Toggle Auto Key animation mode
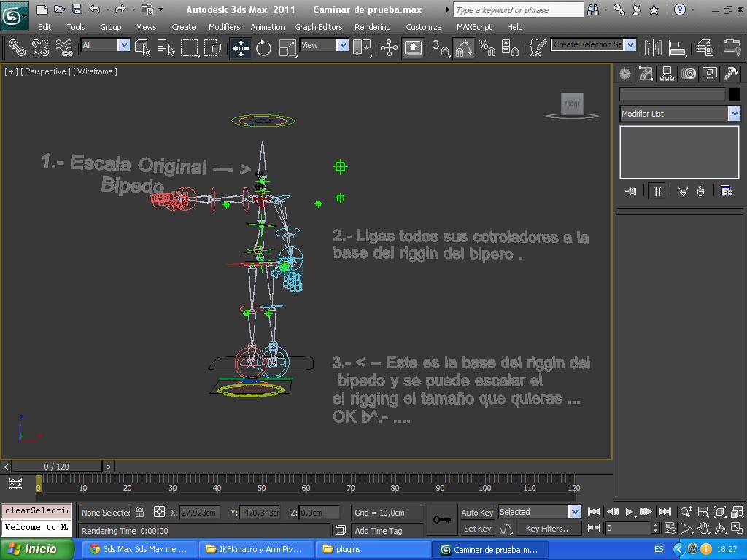This screenshot has height=560, width=747. [x=477, y=513]
